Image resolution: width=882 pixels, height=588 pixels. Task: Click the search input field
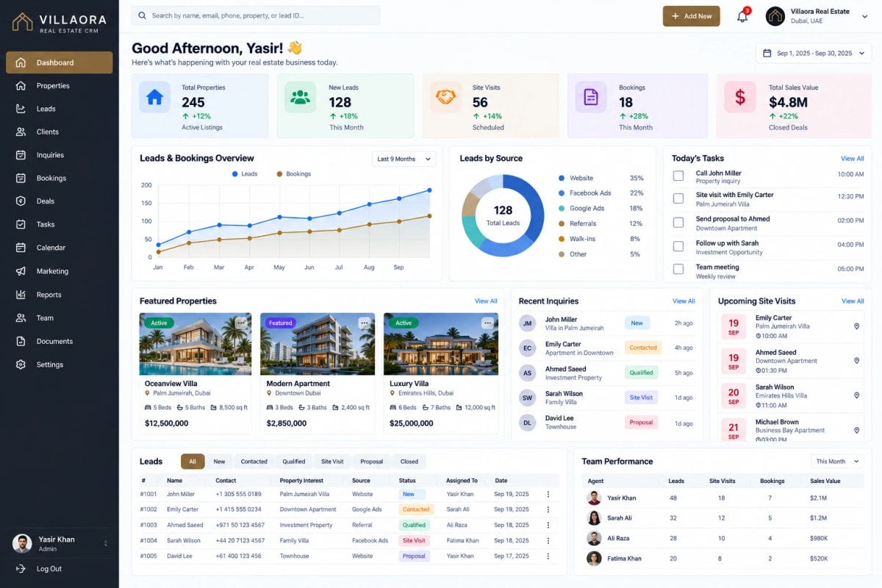[x=256, y=15]
